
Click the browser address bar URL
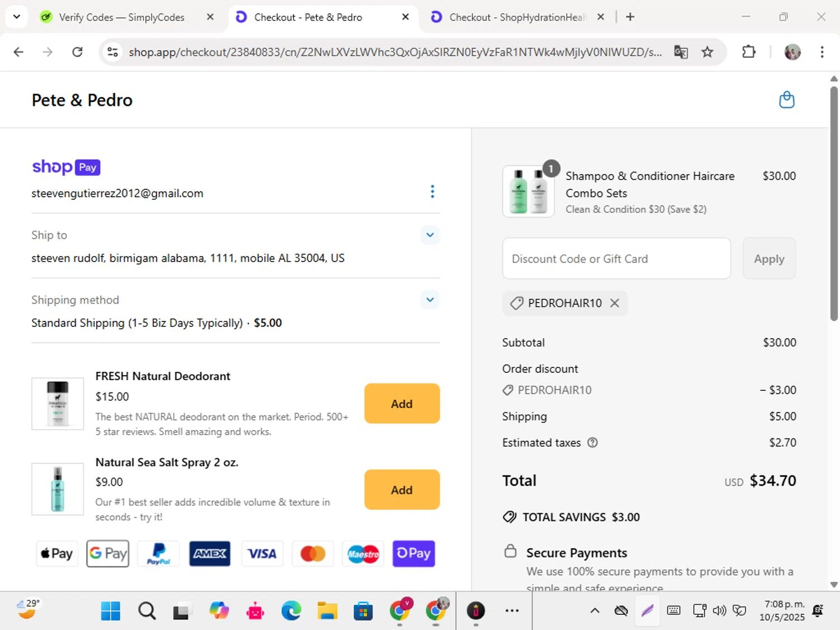click(395, 52)
